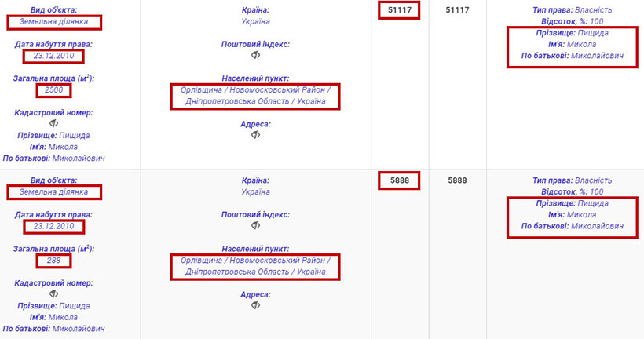Click Країна value Україна in the top row
The width and height of the screenshot is (644, 339).
pos(256,22)
